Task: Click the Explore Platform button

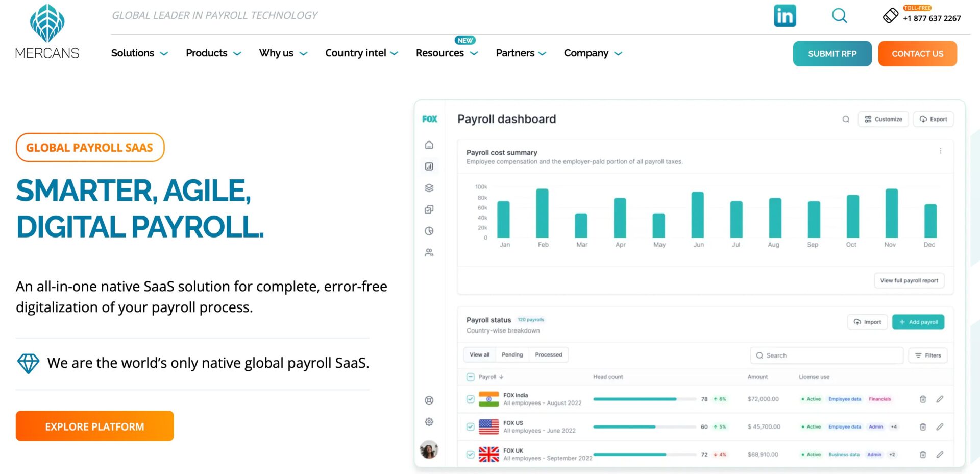Action: pos(95,426)
